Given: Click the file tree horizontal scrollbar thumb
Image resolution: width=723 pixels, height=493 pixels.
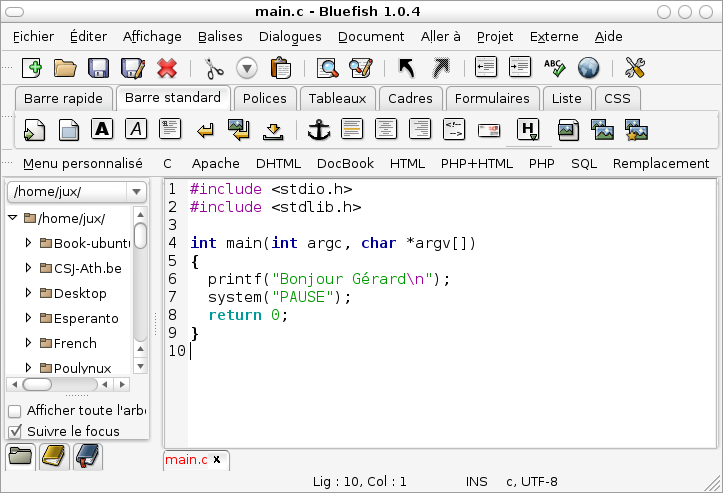Looking at the screenshot, I should [x=37, y=384].
